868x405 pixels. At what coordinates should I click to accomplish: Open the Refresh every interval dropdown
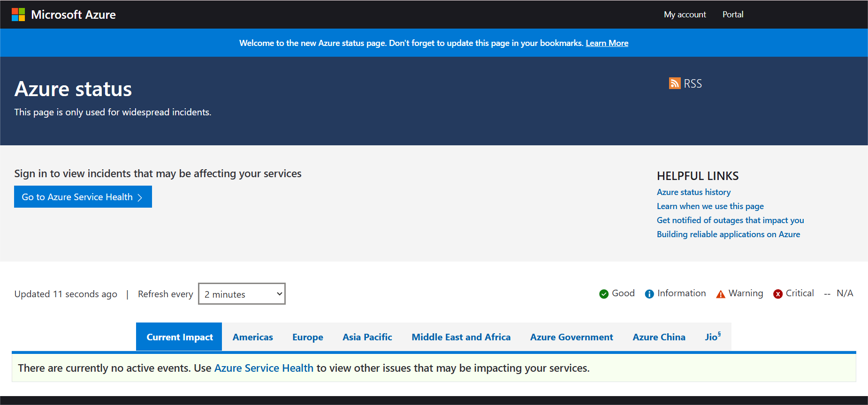[x=242, y=294]
